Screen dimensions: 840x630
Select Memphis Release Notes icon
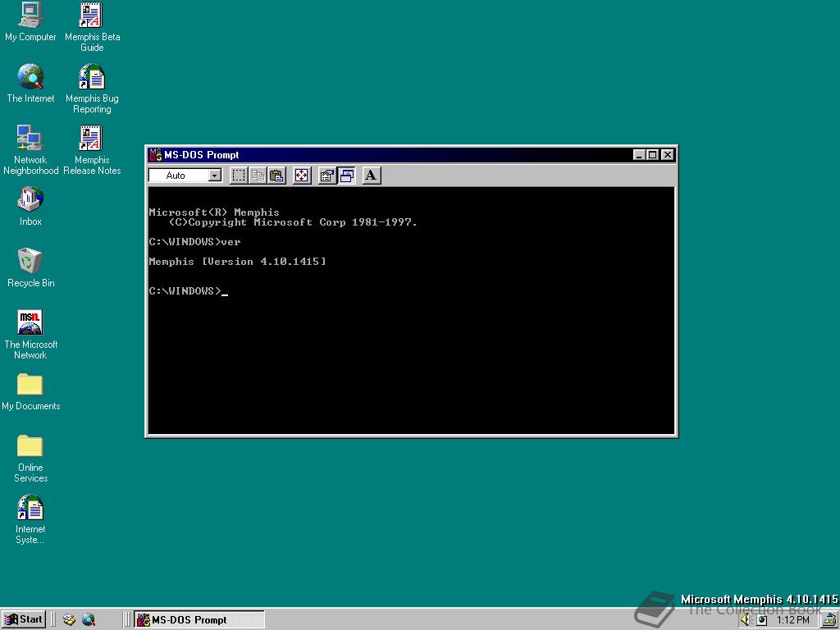click(x=92, y=150)
